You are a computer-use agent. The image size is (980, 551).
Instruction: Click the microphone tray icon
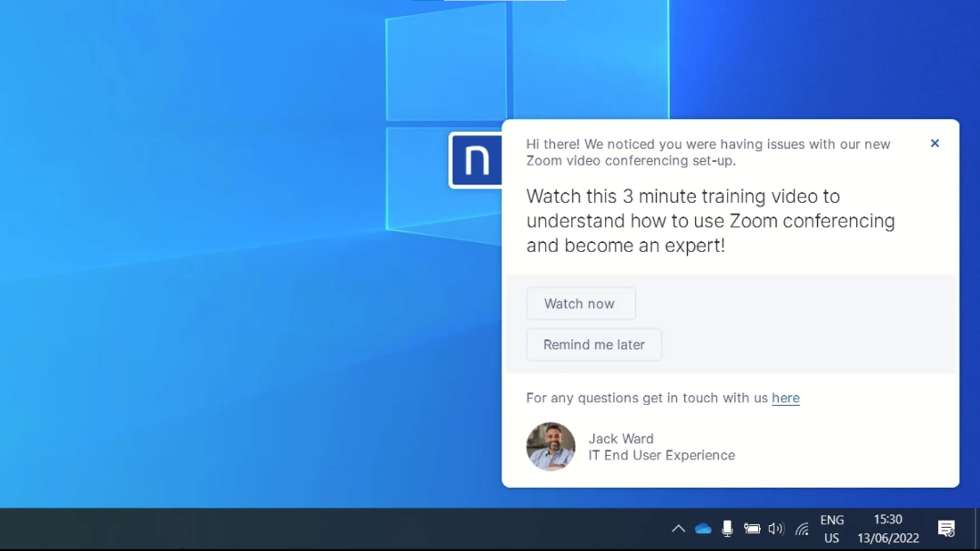(727, 529)
